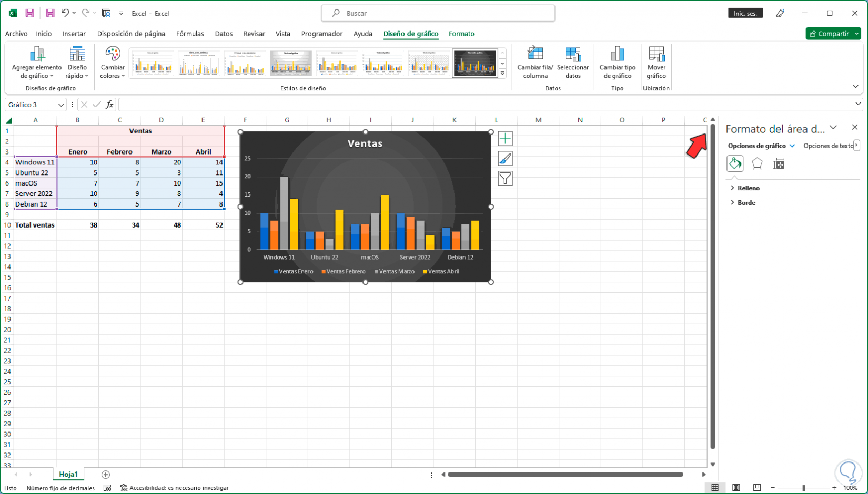Click the insert function fx icon
The image size is (868, 494).
tap(109, 105)
